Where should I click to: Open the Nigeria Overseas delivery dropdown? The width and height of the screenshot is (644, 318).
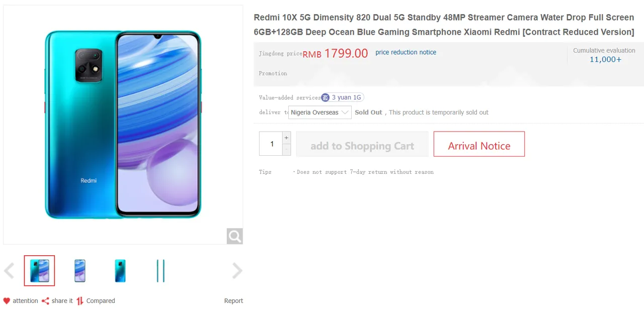319,113
